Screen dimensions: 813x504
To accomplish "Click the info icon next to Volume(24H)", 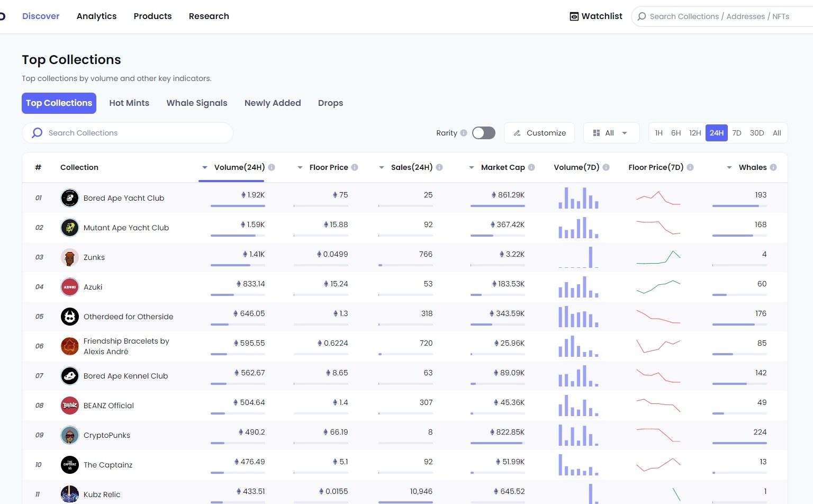I will click(x=272, y=167).
